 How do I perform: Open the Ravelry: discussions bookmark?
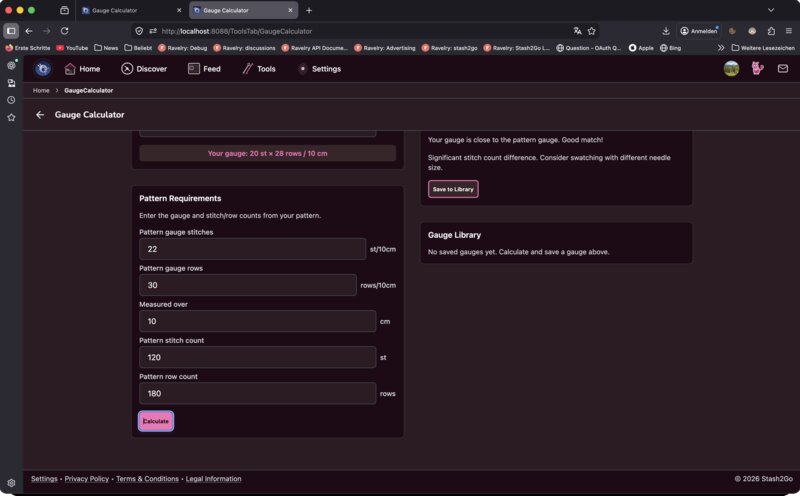[244, 48]
